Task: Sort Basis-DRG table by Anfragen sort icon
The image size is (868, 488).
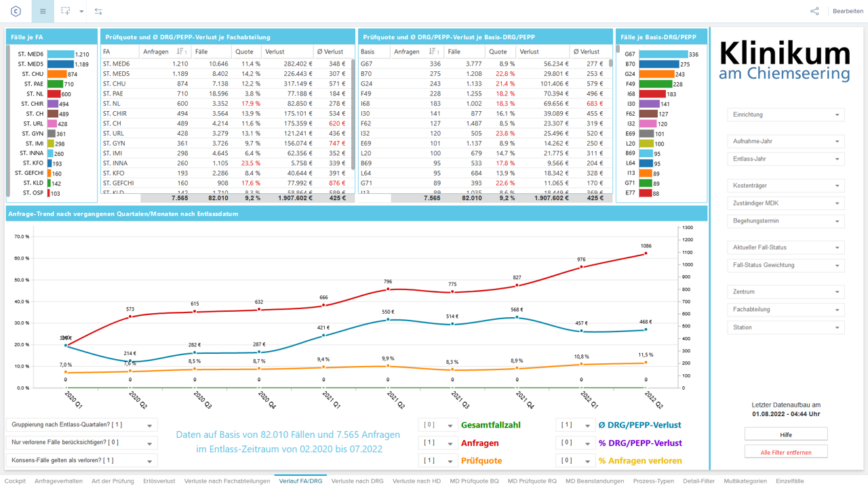Action: [434, 52]
